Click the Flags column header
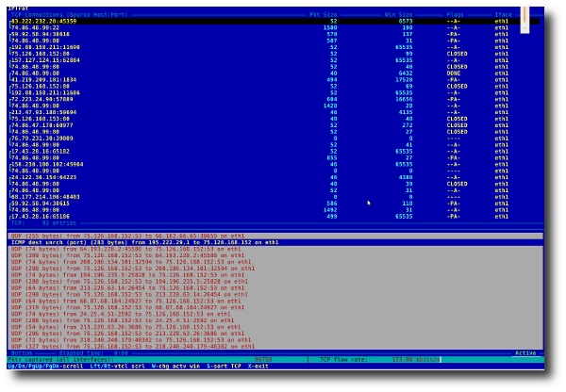 click(455, 14)
